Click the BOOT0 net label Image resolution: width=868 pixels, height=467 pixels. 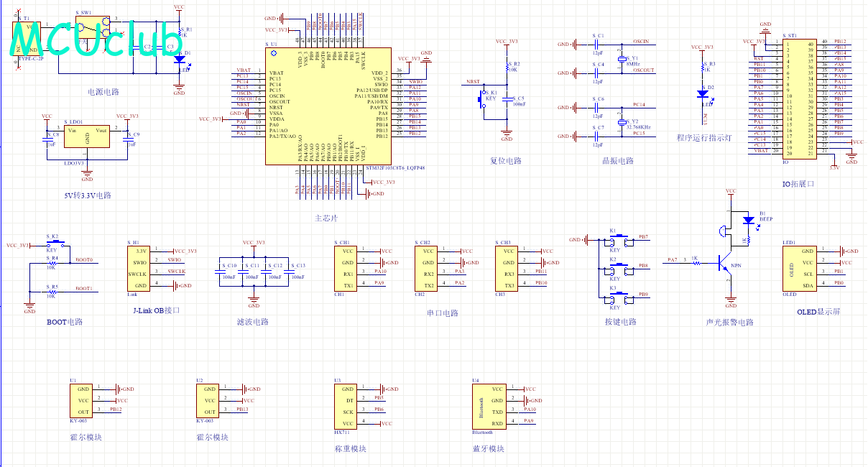[x=84, y=259]
